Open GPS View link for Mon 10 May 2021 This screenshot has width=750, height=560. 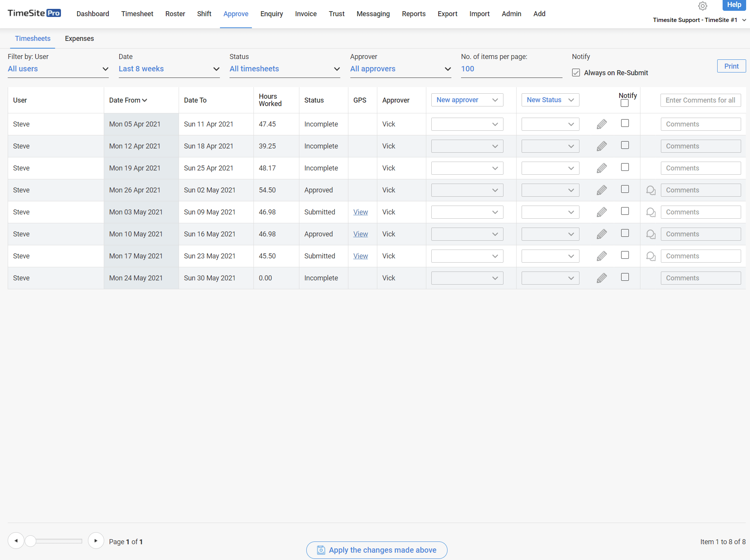point(361,234)
